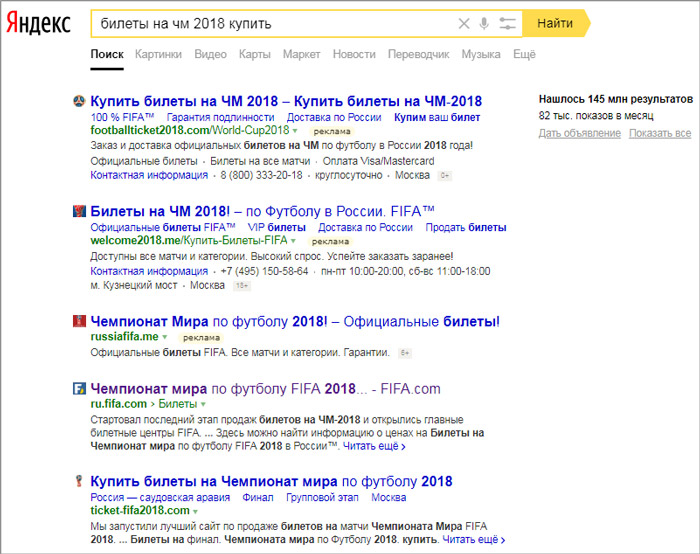Screen dimensions: 700x554
Task: Click the ticket-fifa2018.com URL
Action: pyautogui.click(x=140, y=511)
